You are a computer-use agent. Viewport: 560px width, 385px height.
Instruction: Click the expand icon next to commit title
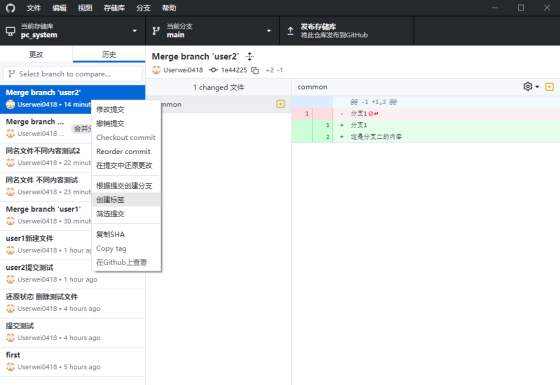250,56
